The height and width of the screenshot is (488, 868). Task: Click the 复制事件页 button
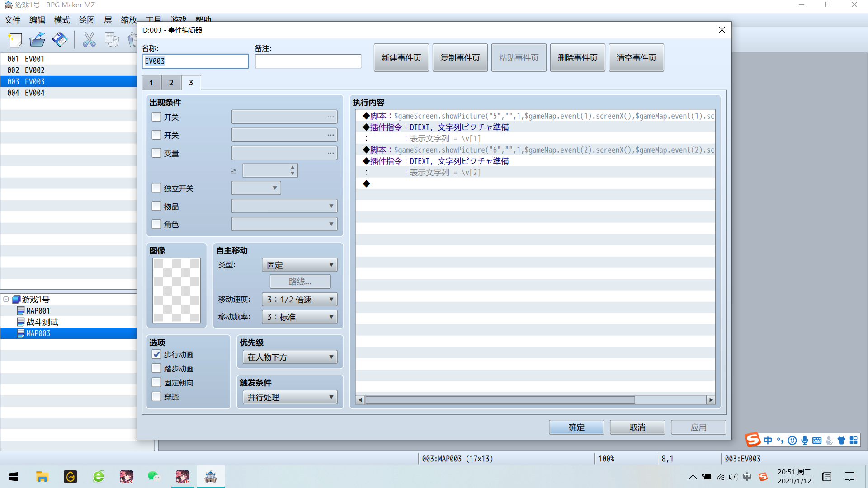tap(460, 58)
